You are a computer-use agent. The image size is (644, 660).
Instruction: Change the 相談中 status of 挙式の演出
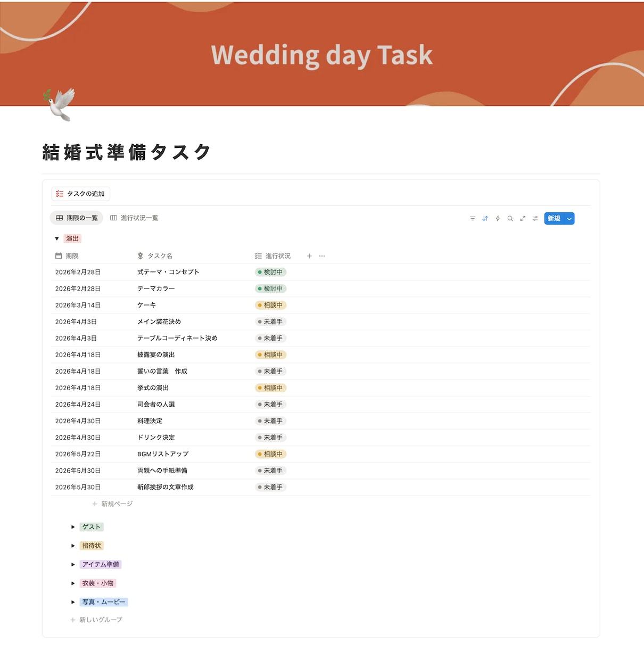(271, 387)
